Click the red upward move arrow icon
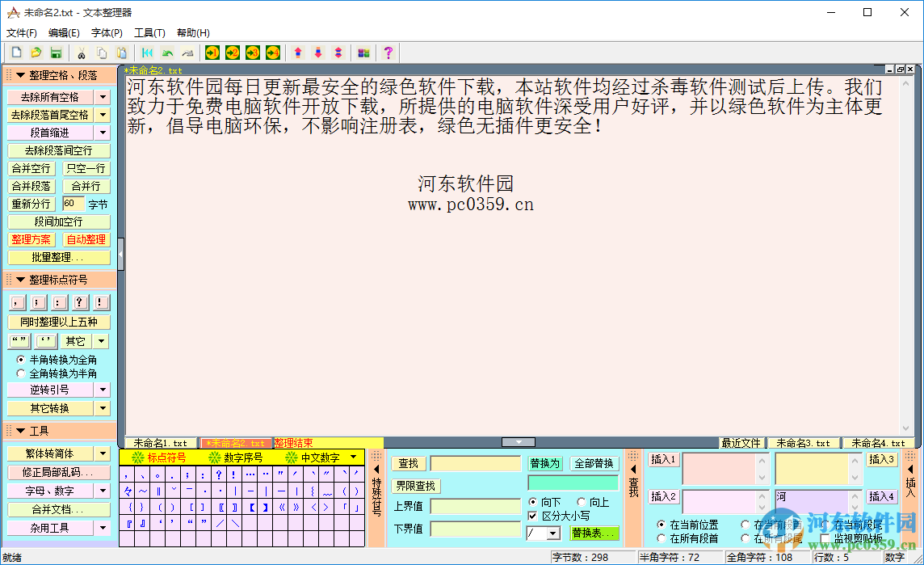 tap(298, 53)
